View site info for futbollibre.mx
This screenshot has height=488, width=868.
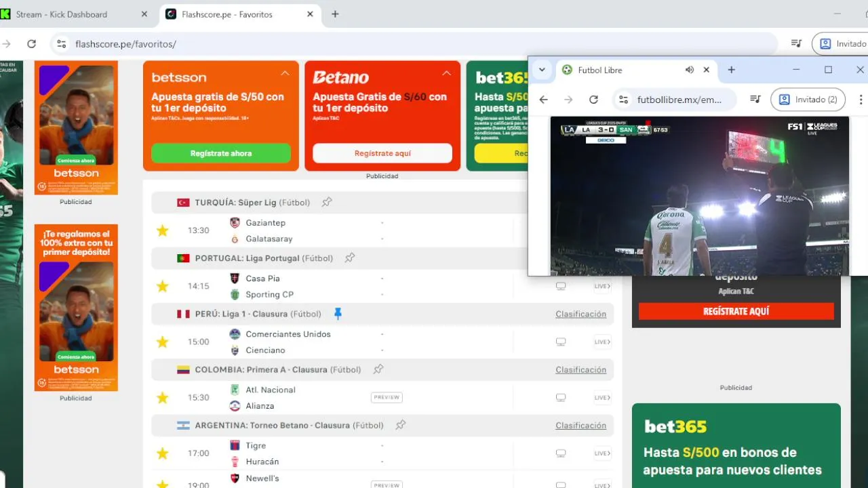623,99
